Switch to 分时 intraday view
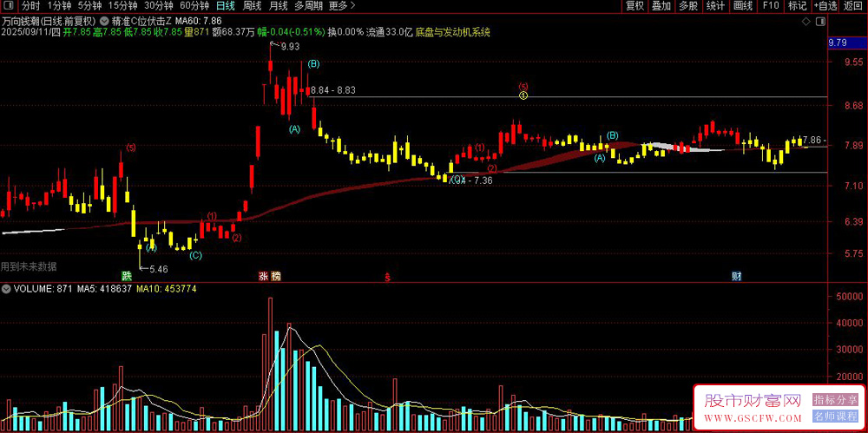The height and width of the screenshot is (433, 868). 30,6
